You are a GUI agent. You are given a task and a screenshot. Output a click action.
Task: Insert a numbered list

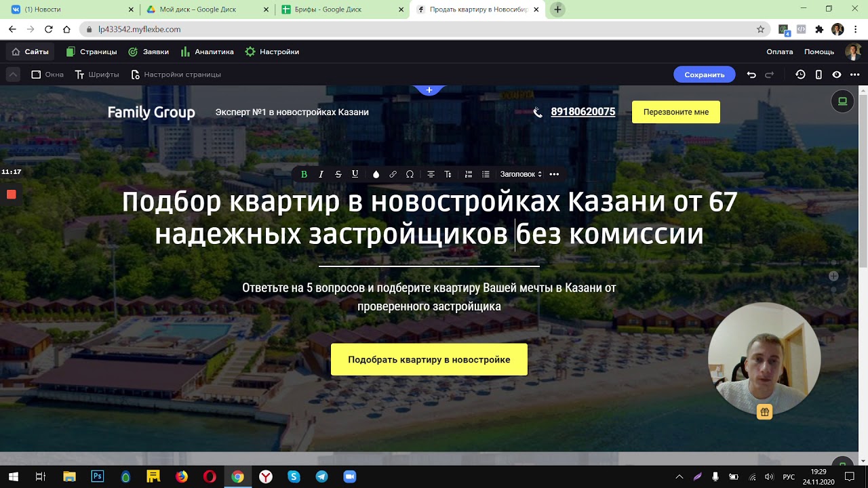point(469,174)
